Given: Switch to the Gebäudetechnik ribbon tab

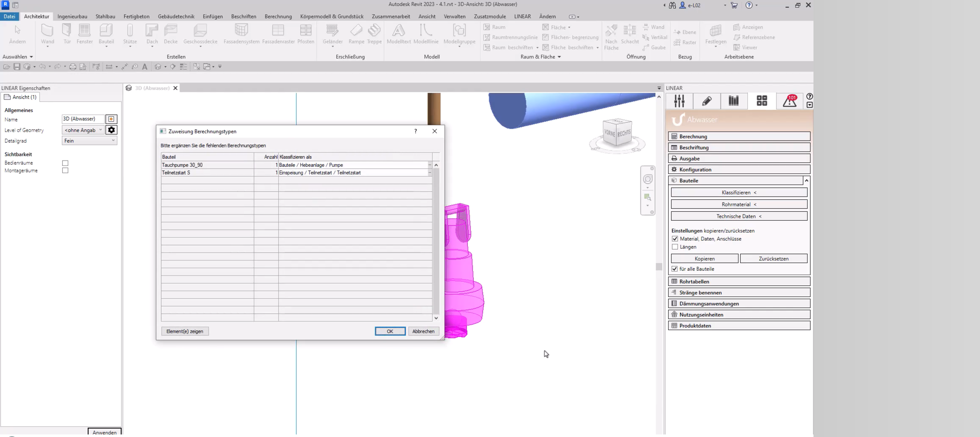Looking at the screenshot, I should pyautogui.click(x=176, y=16).
